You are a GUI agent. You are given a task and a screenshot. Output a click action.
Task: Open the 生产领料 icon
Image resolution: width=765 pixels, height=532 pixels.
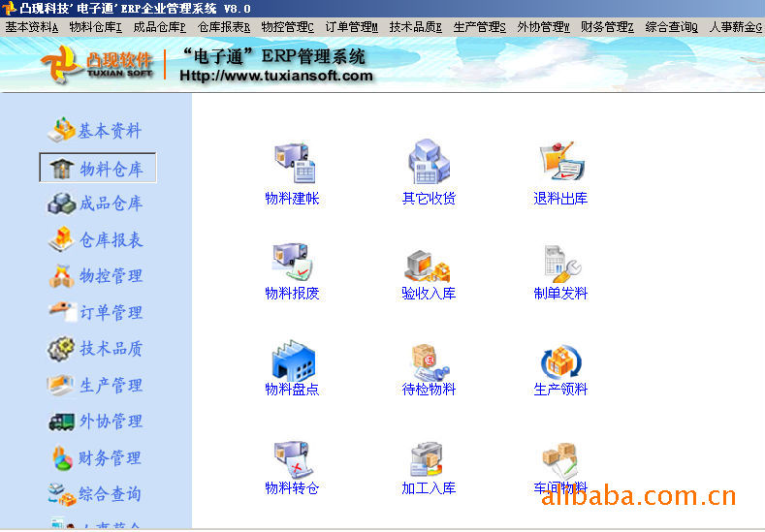coord(560,361)
